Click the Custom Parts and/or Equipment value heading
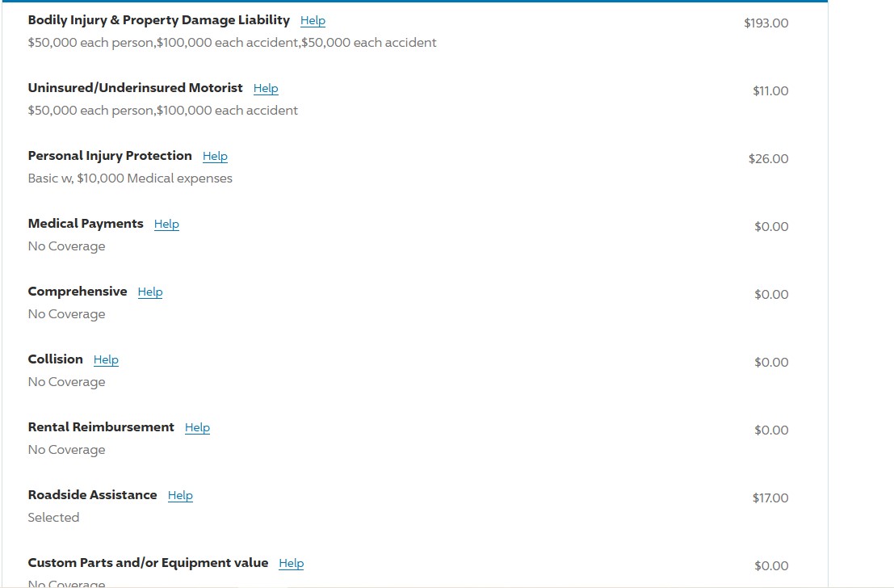Image resolution: width=894 pixels, height=588 pixels. click(x=148, y=563)
